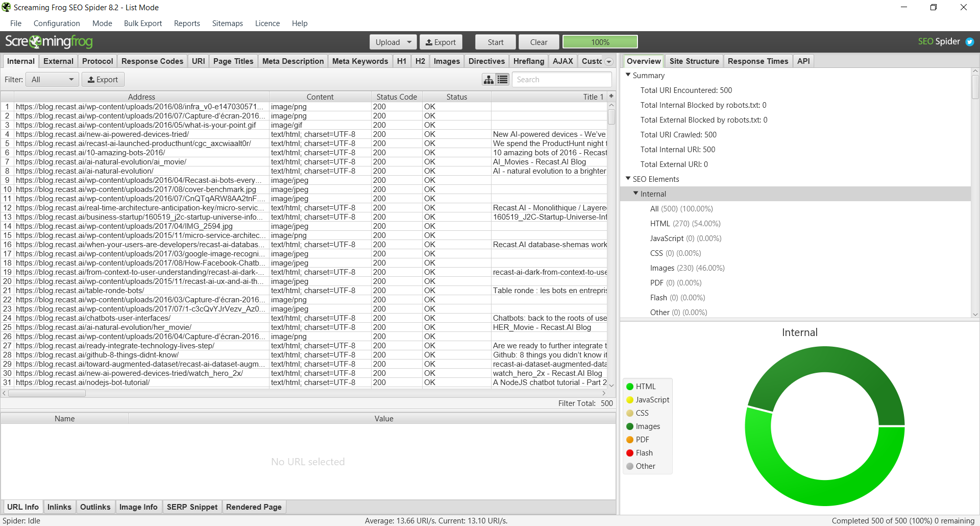Open the Bulk Export menu
This screenshot has height=526, width=980.
tap(142, 23)
